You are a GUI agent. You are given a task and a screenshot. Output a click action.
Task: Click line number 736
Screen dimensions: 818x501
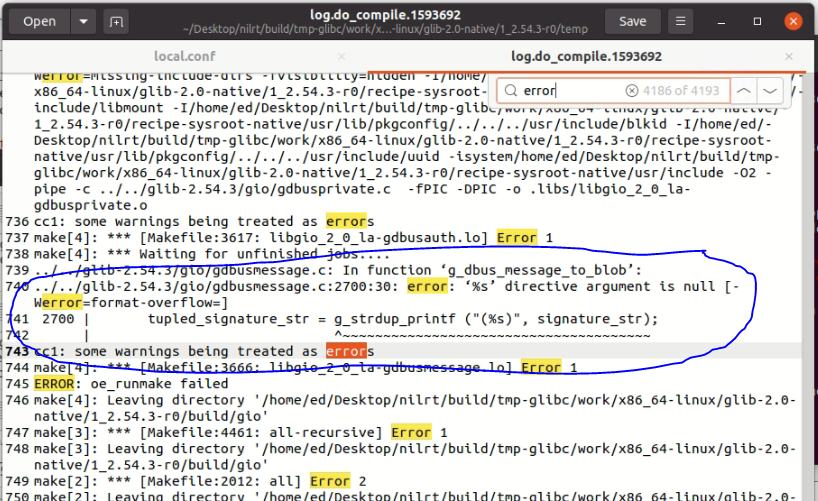[17, 221]
